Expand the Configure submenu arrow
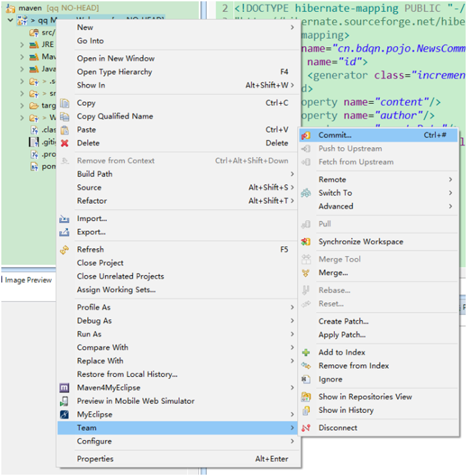This screenshot has width=467, height=476. click(x=292, y=441)
